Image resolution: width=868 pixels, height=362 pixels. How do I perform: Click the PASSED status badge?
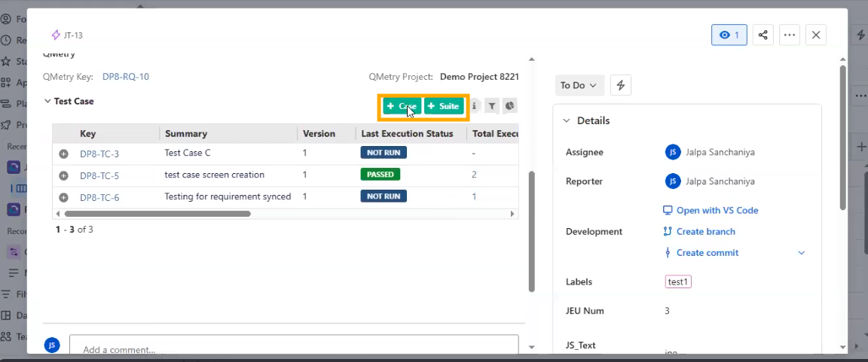[381, 175]
